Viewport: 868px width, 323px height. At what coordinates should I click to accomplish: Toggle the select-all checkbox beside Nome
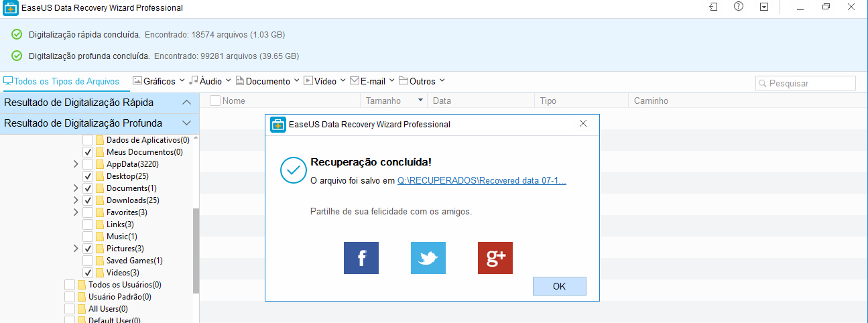point(215,101)
